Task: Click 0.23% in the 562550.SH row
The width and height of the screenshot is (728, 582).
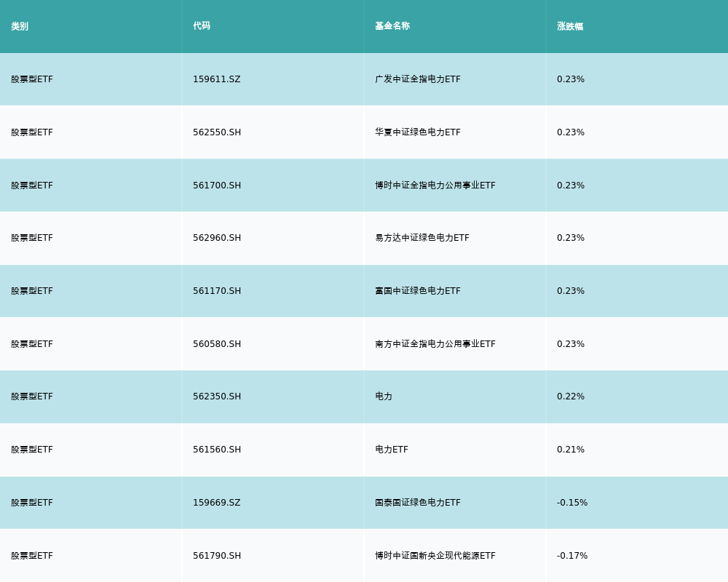Action: point(571,132)
